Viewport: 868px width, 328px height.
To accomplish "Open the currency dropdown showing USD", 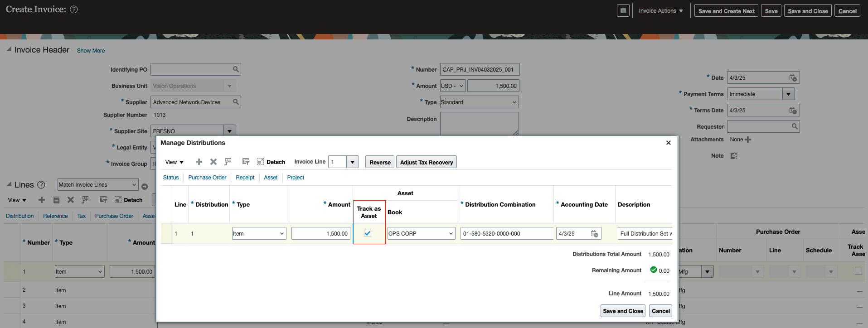I will click(453, 86).
